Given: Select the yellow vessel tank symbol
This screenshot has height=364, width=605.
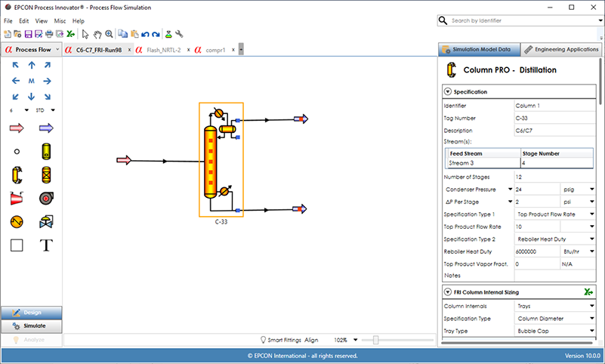Looking at the screenshot, I should 46,152.
